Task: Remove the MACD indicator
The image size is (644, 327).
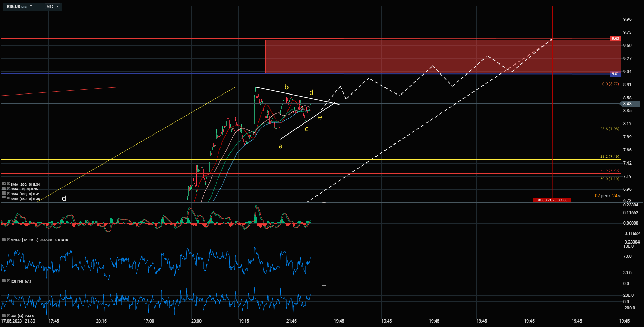Action: pyautogui.click(x=8, y=240)
